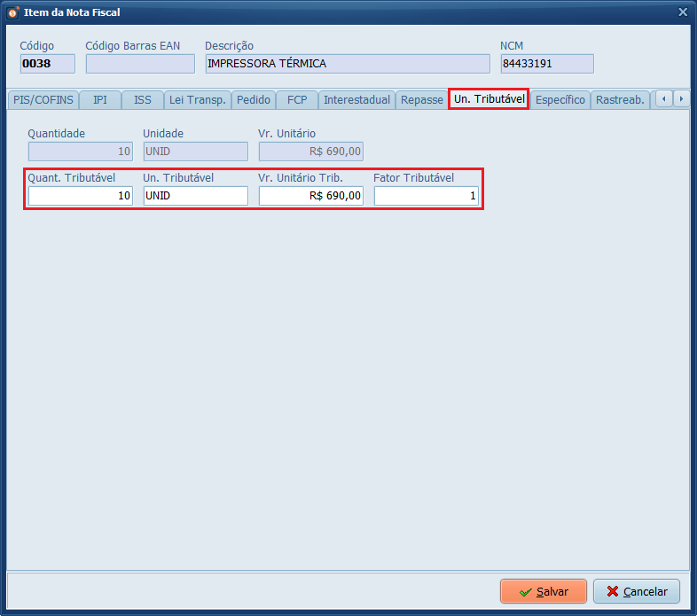
Task: Switch to the Rastreab. tab
Action: [x=620, y=100]
